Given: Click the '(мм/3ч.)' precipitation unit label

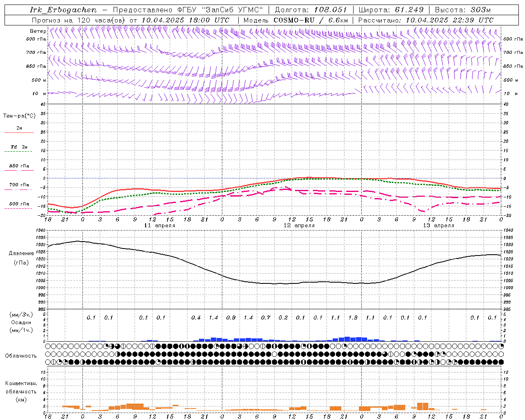Looking at the screenshot, I should (21, 315).
